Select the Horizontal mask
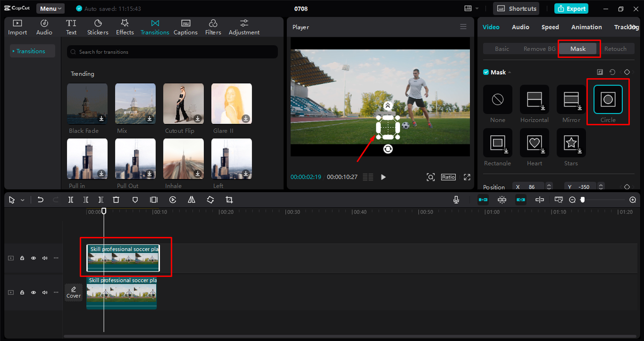644x341 pixels. (x=534, y=99)
